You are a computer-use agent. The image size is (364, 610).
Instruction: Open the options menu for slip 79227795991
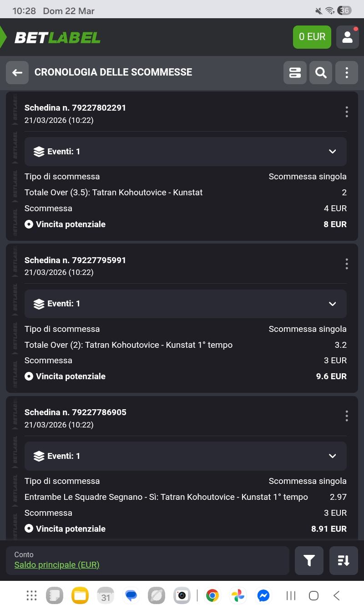(347, 264)
